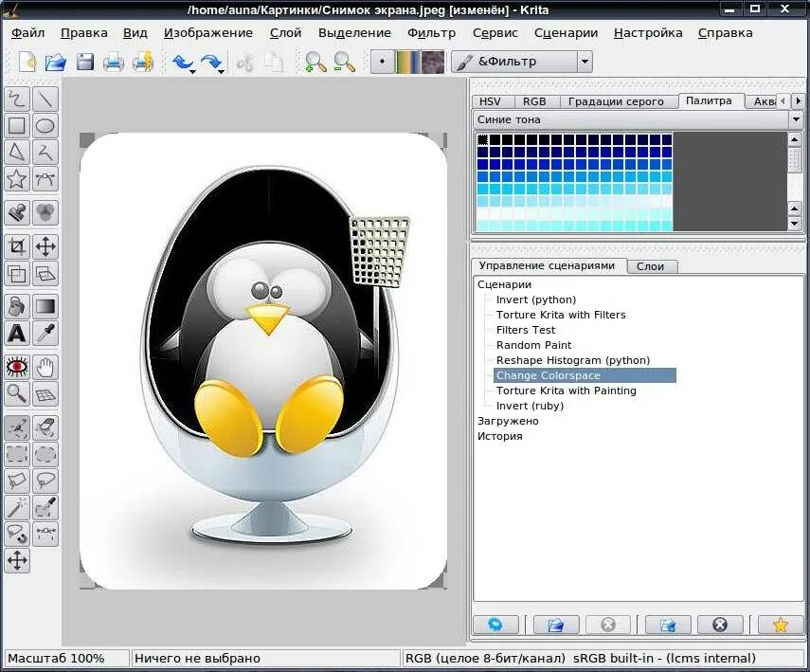Open the Изображение menu
Screen dimensions: 810x672
point(208,32)
